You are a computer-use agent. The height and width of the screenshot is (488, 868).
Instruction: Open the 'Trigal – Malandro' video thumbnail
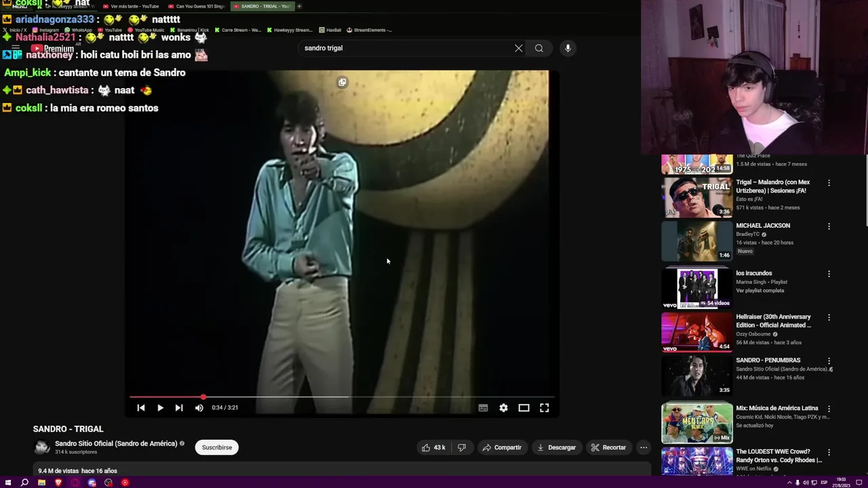pos(697,198)
